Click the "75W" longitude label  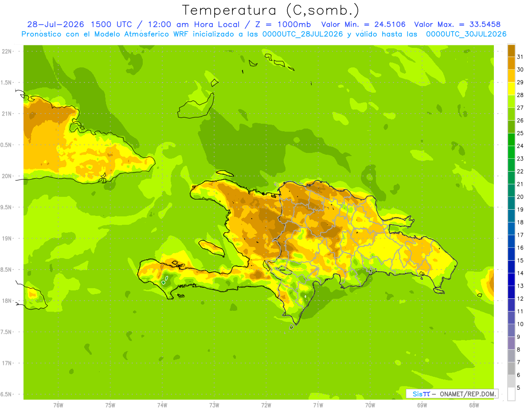pos(110,405)
